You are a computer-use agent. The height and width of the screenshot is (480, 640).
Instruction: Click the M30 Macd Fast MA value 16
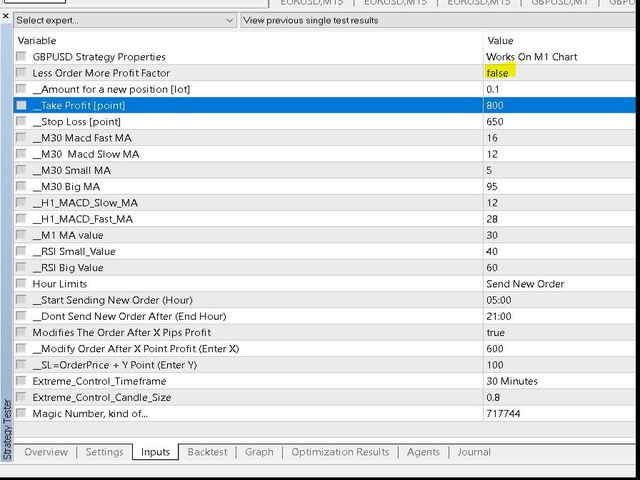(x=492, y=138)
